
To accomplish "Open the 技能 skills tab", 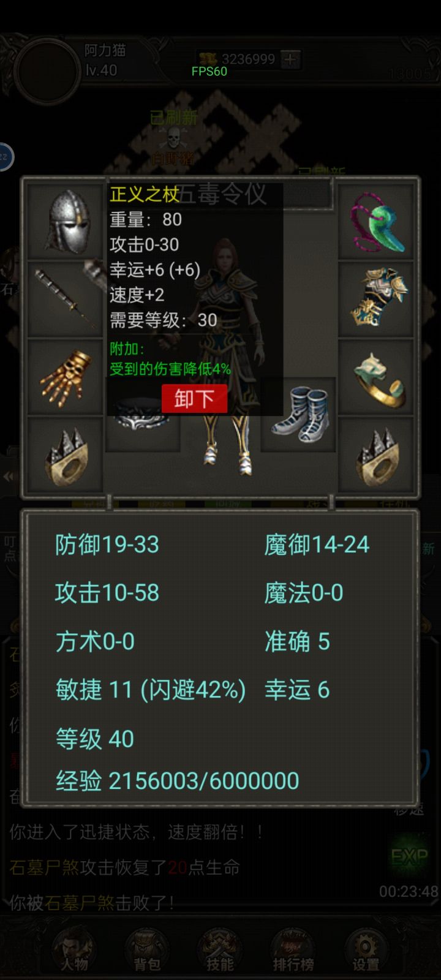I will [x=220, y=950].
